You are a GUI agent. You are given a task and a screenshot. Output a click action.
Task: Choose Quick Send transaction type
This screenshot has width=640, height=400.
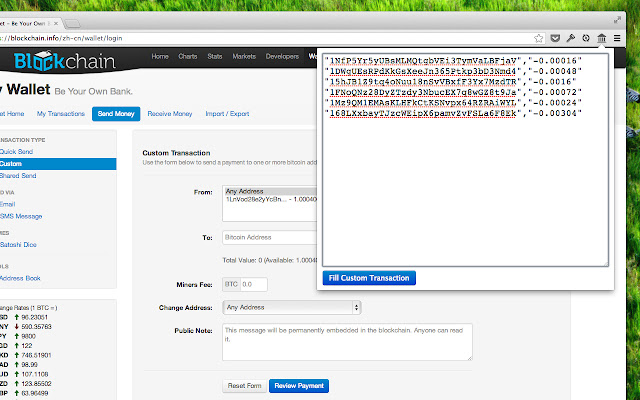tap(16, 152)
